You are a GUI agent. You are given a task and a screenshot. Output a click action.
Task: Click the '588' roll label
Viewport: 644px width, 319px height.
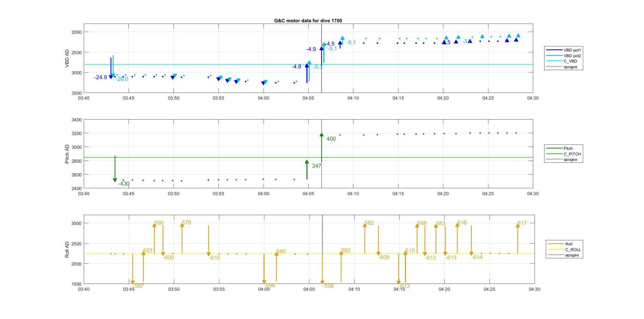pyautogui.click(x=422, y=224)
